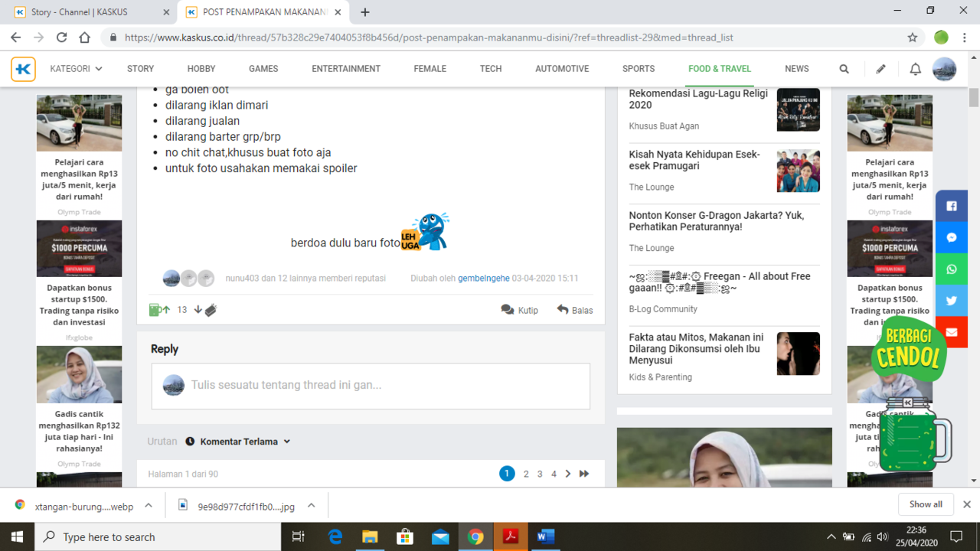This screenshot has width=980, height=551.
Task: Open Chrome menu three dots
Action: pos(965,37)
